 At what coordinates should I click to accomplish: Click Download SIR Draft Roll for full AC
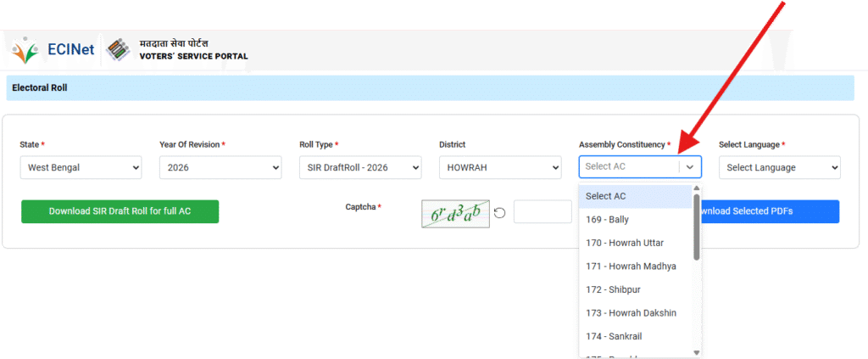(120, 211)
